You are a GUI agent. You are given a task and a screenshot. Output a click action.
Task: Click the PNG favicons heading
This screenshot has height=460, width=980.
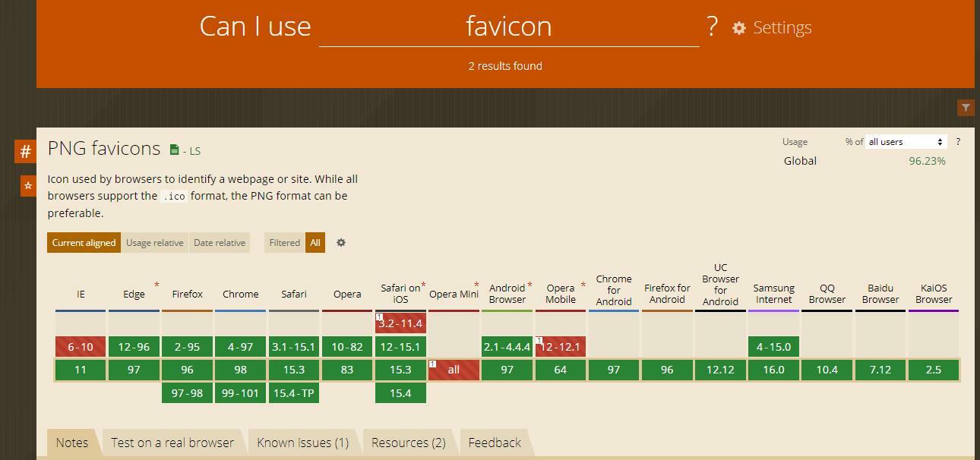[104, 149]
